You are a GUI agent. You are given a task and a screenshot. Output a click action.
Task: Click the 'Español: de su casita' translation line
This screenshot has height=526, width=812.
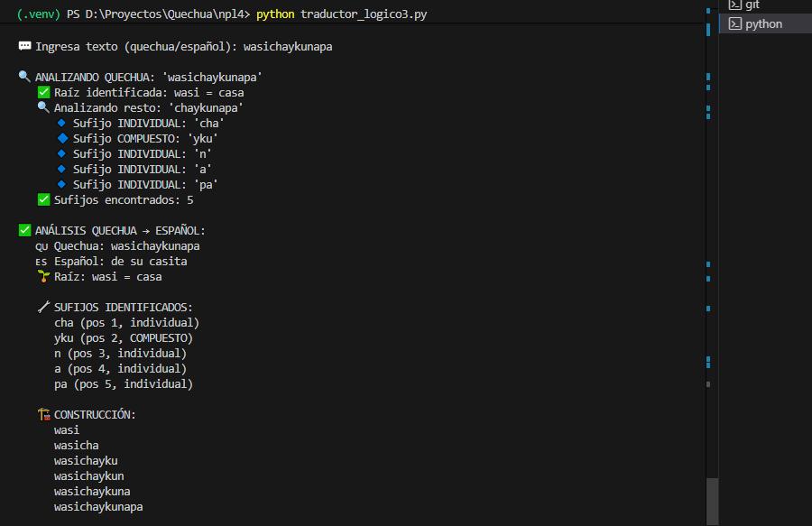(120, 261)
